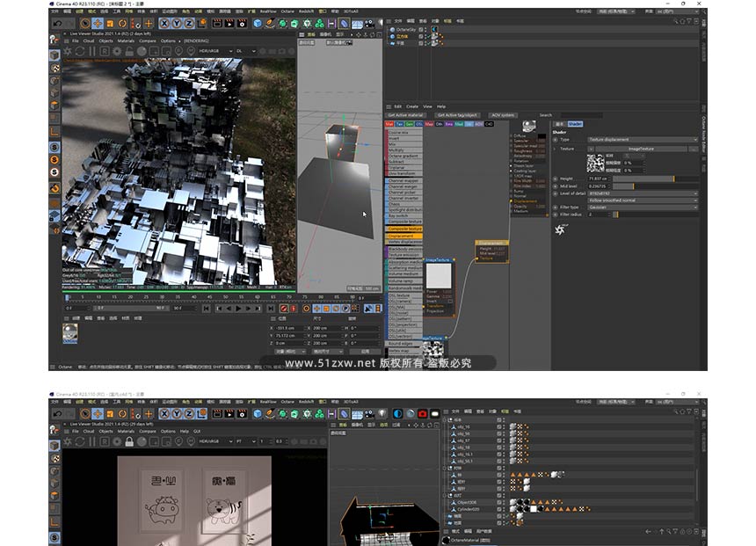Click Displacement entry in node list
Image resolution: width=756 pixels, height=546 pixels.
point(404,236)
